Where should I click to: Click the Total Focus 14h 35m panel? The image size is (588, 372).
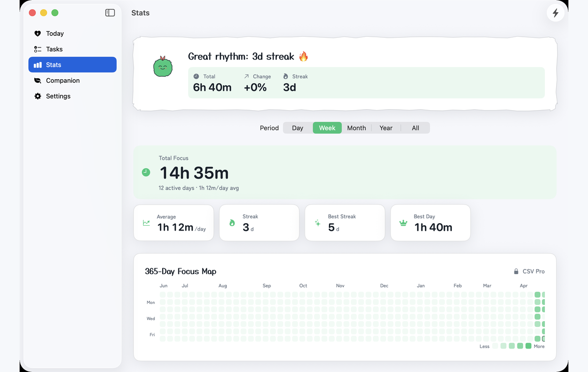(345, 172)
